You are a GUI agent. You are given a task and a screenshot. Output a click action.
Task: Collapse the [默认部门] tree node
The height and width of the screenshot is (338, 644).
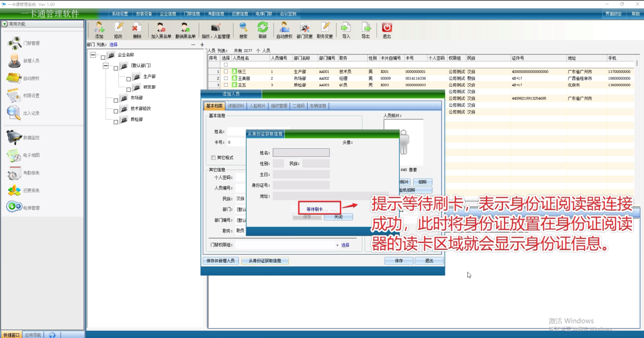[x=106, y=66]
